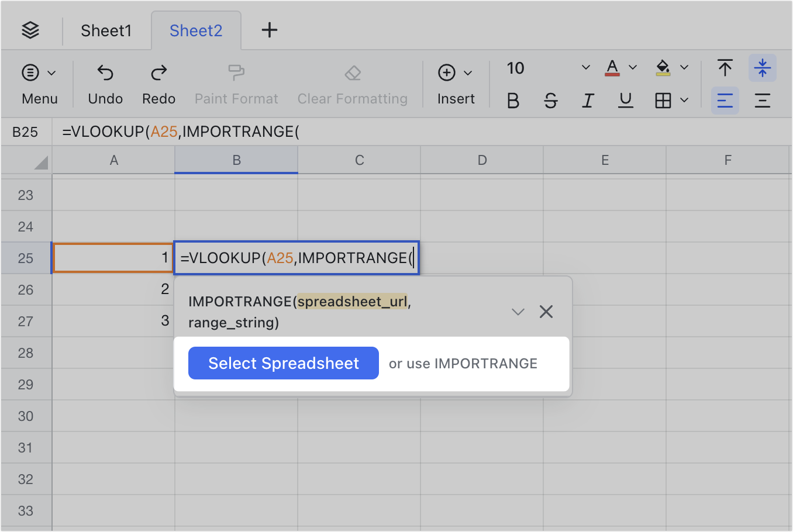Screen dimensions: 793x532
Task: Click the Select Spreadsheet button
Action: [x=283, y=363]
